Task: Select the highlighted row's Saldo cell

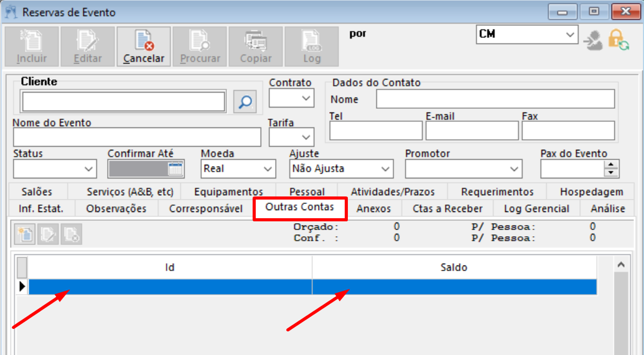Action: [x=454, y=287]
